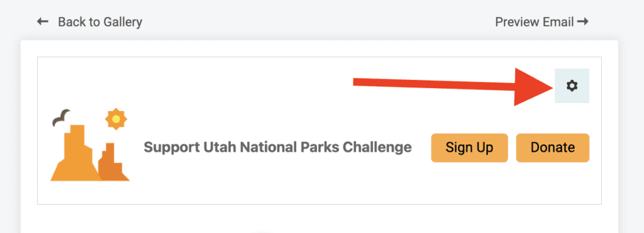Select the bird icon in the logo

pos(61,117)
